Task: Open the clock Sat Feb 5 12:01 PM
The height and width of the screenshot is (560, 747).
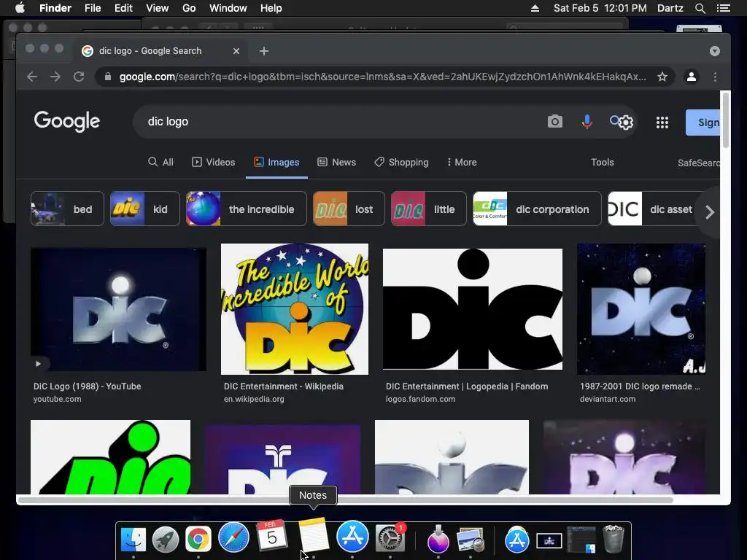Action: coord(600,8)
